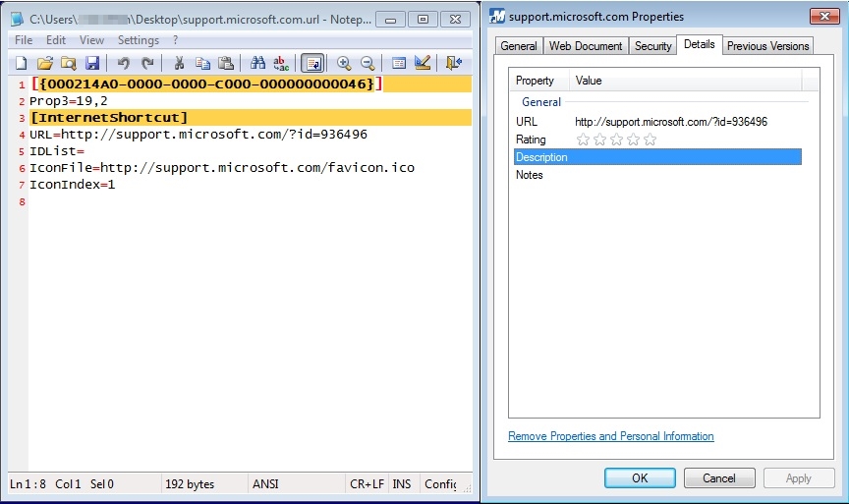Maximize the Notepad2 window
This screenshot has height=504, width=849.
click(423, 20)
